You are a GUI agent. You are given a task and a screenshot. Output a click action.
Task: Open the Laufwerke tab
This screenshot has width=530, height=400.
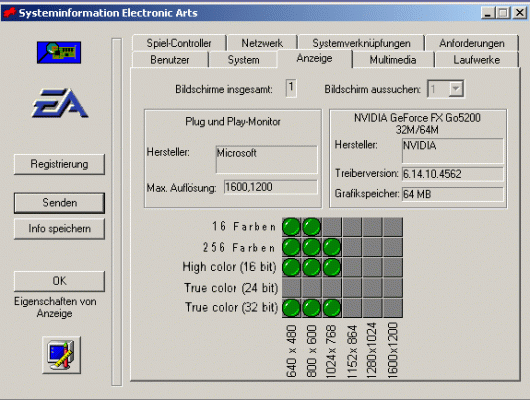point(477,60)
